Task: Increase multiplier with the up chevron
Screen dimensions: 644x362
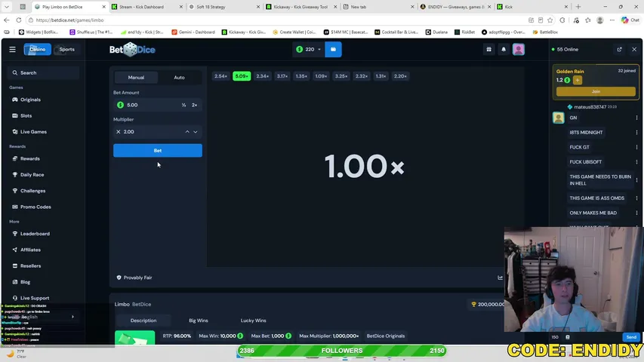Action: 187,132
